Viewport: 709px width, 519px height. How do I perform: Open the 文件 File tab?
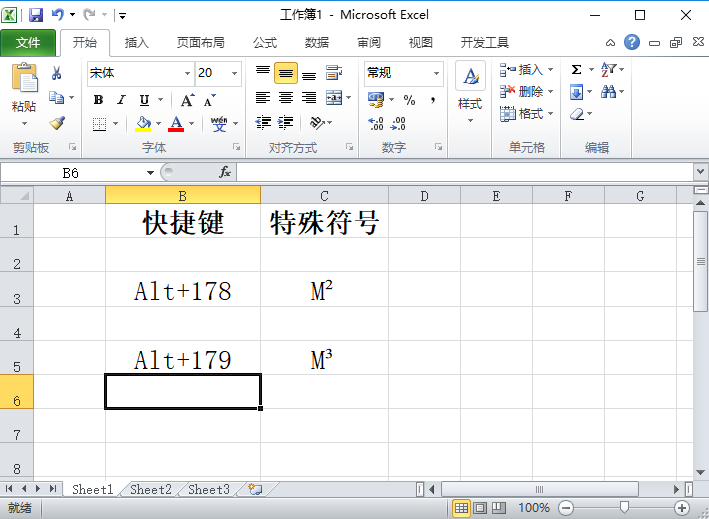28,43
